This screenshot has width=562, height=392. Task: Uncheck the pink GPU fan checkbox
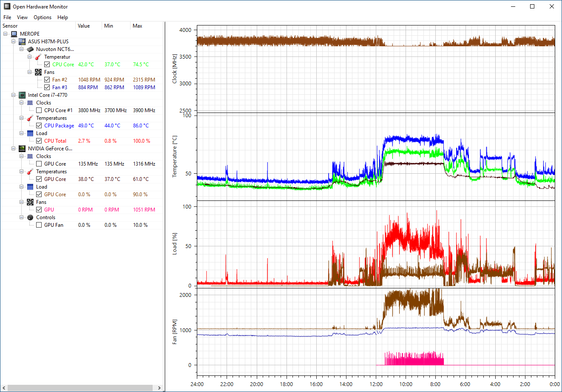pos(39,210)
